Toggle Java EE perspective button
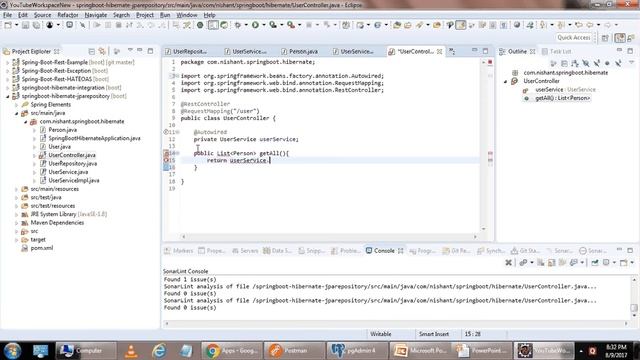640x360 pixels. [620, 38]
